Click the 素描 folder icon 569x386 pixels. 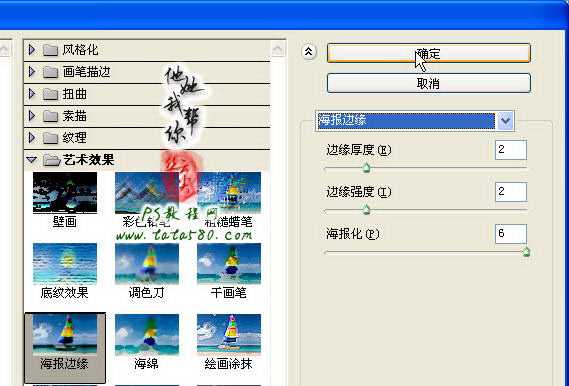pyautogui.click(x=50, y=116)
